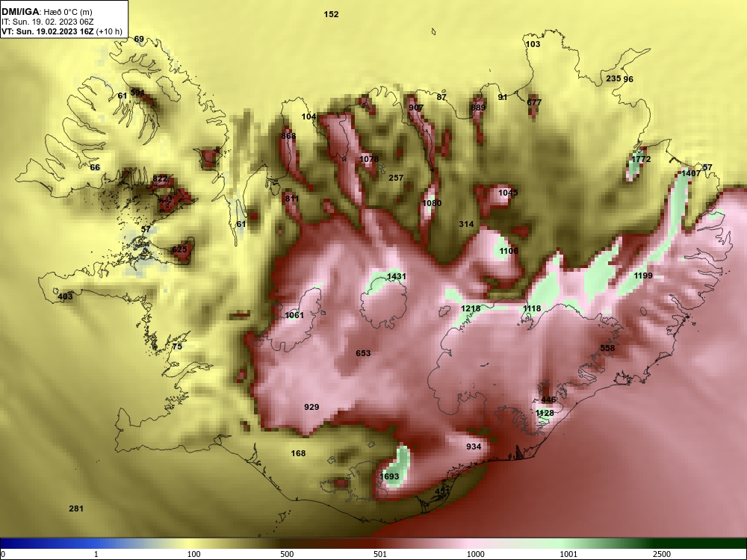The height and width of the screenshot is (560, 747).
Task: Click the legend tick label '100'
Action: pyautogui.click(x=194, y=554)
